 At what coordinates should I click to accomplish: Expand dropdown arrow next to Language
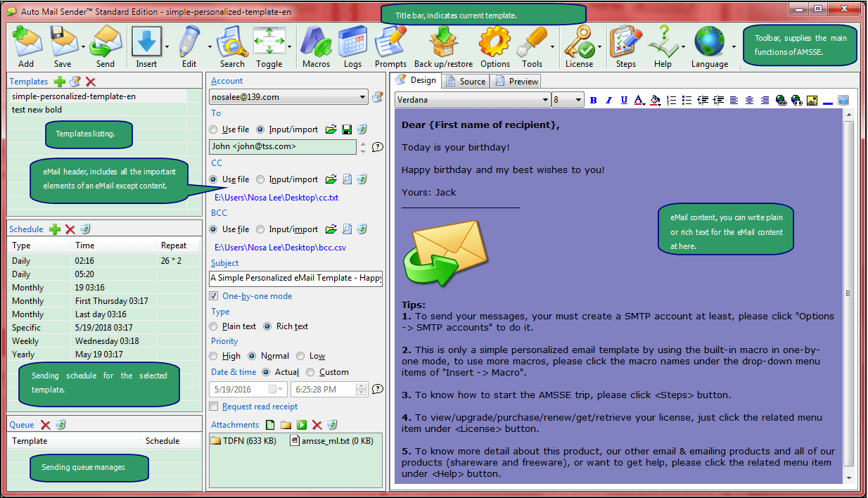734,47
